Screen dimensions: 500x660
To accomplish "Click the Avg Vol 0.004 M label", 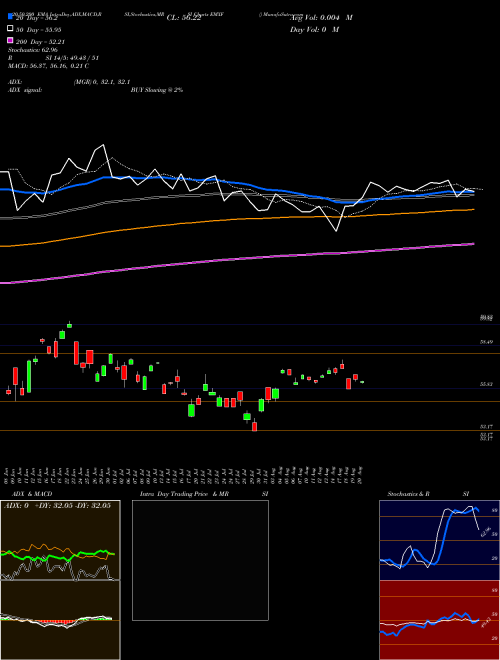I will (321, 18).
